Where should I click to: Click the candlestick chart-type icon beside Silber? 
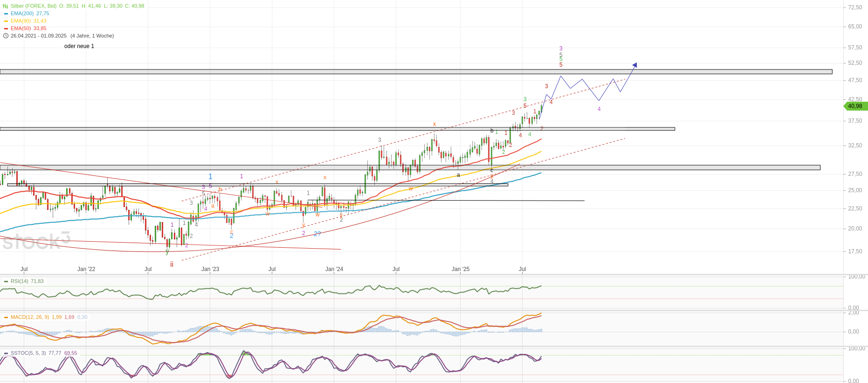6,6
